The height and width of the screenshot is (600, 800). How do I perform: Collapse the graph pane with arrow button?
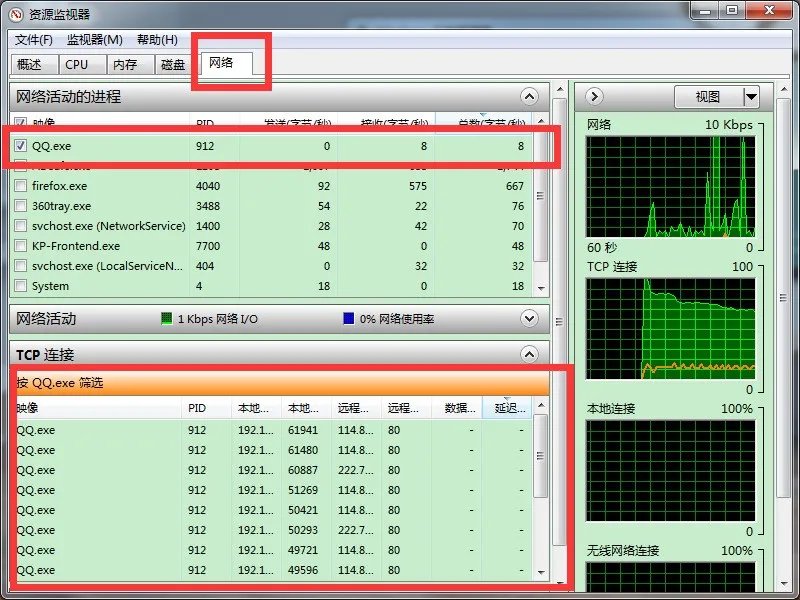click(x=594, y=97)
